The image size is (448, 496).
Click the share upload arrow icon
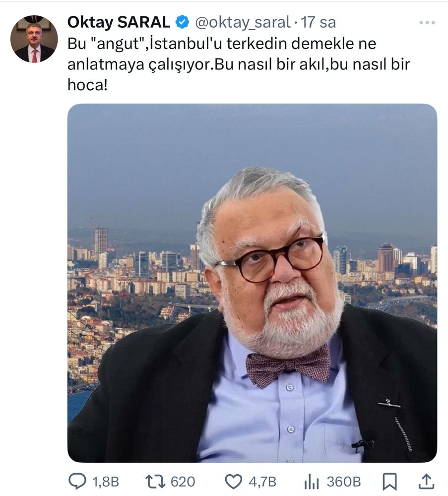coord(426,482)
